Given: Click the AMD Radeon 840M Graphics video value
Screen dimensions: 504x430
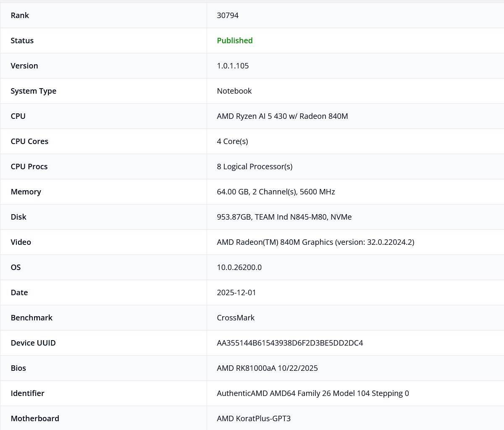Looking at the screenshot, I should 315,242.
